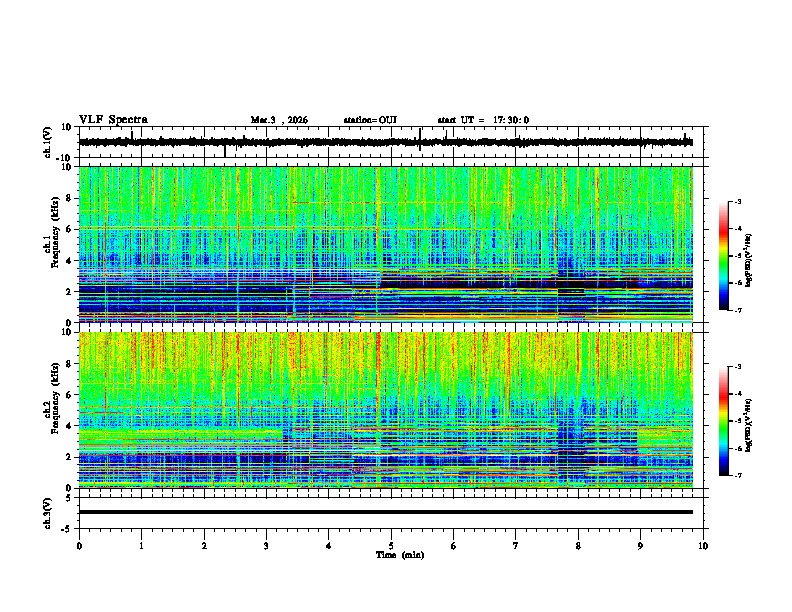Click time axis tick label "1"
This screenshot has height=612, width=792.
tap(141, 546)
